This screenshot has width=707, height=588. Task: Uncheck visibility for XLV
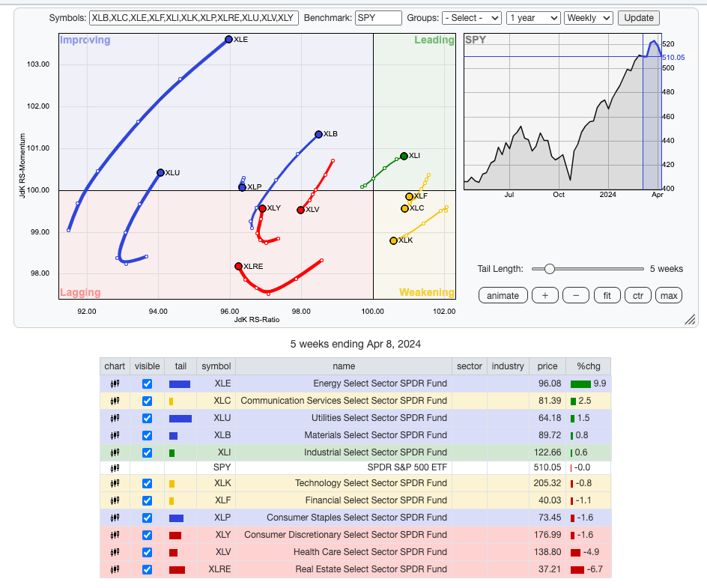pyautogui.click(x=147, y=552)
